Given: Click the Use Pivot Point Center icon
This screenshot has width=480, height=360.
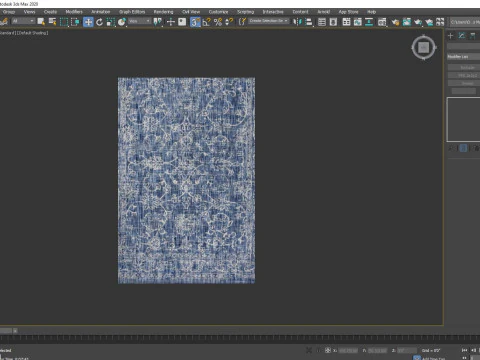Looking at the screenshot, I should (x=158, y=22).
